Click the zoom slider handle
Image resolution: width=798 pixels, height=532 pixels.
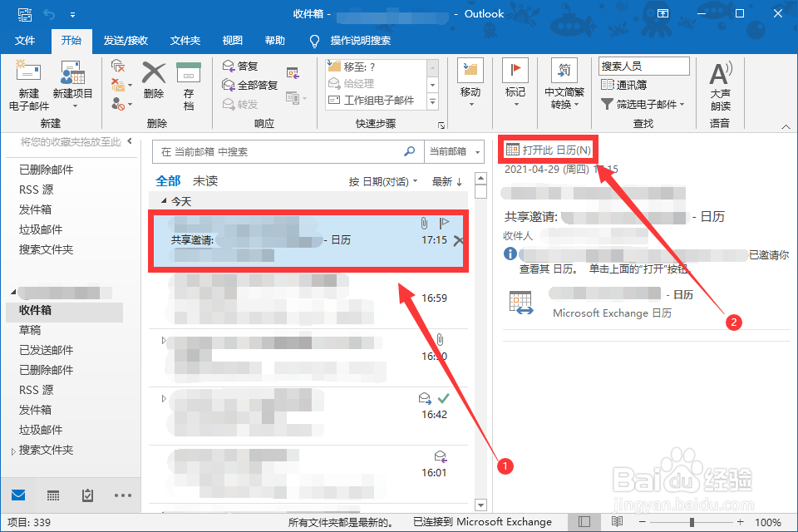click(692, 522)
